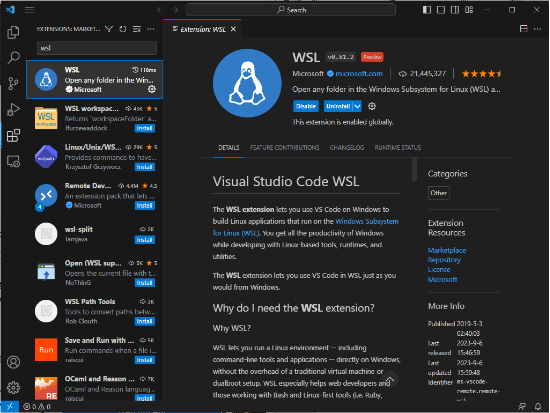Open editor more actions ellipsis

tap(537, 29)
